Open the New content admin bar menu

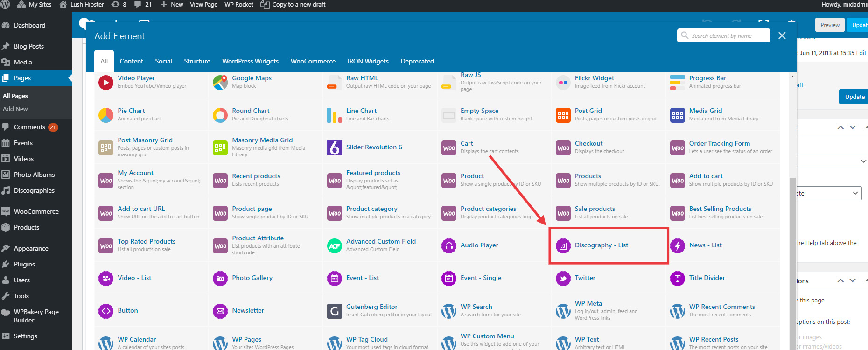coord(172,5)
